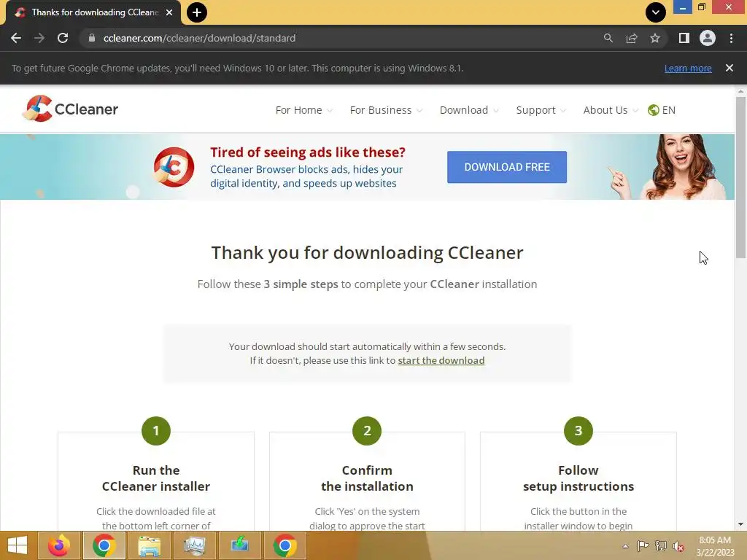Open File Explorer from taskbar
This screenshot has height=560, width=747.
coord(149,545)
